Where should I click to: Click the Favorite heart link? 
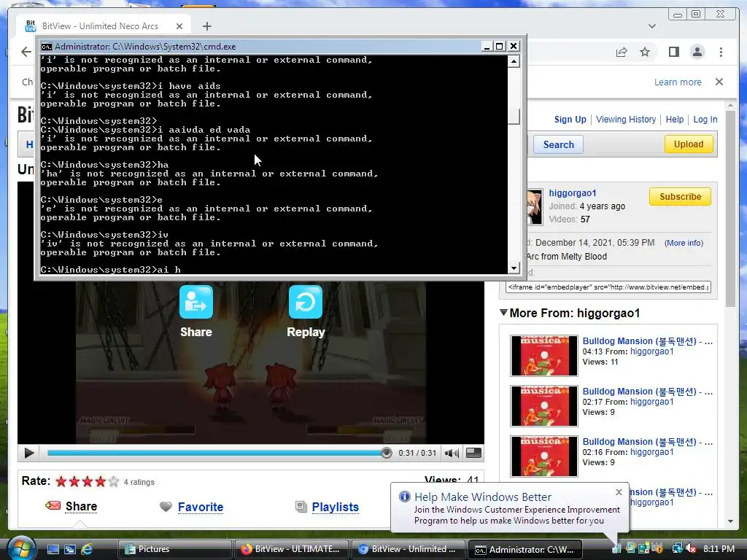[200, 507]
